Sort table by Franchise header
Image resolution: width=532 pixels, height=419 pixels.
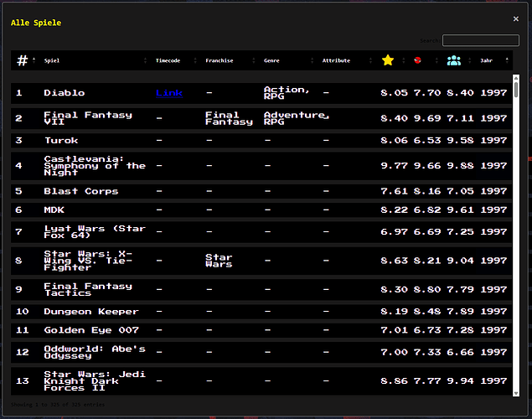(219, 60)
